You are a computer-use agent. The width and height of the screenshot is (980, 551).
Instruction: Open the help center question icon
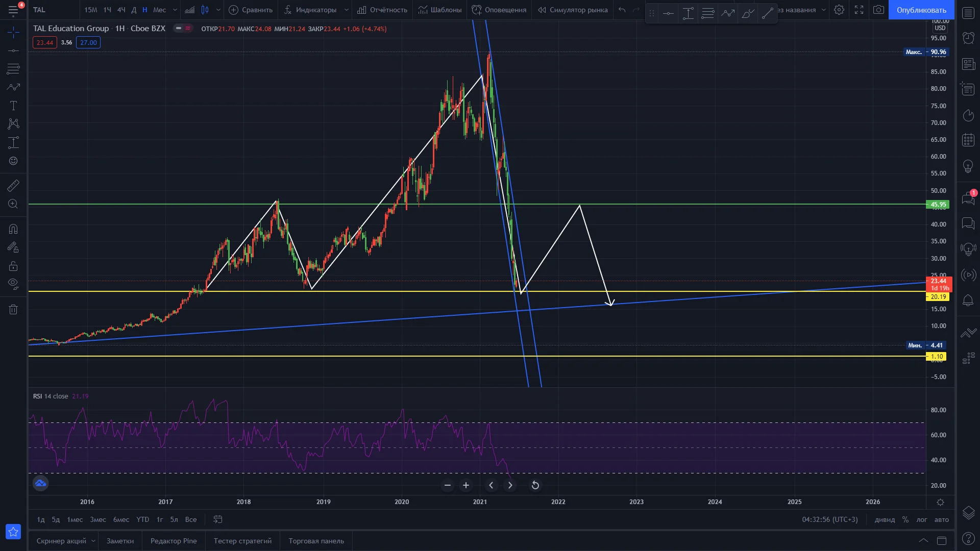(x=968, y=538)
